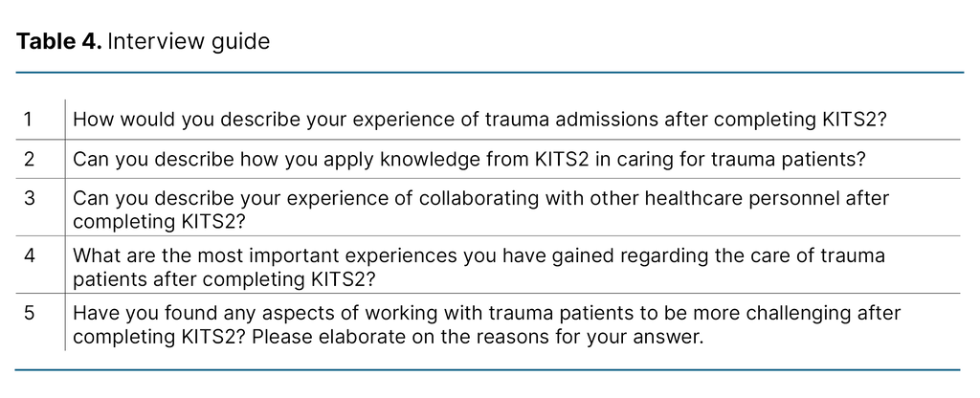Click row number 1 in the table
Screen dimensions: 980x398
28,120
